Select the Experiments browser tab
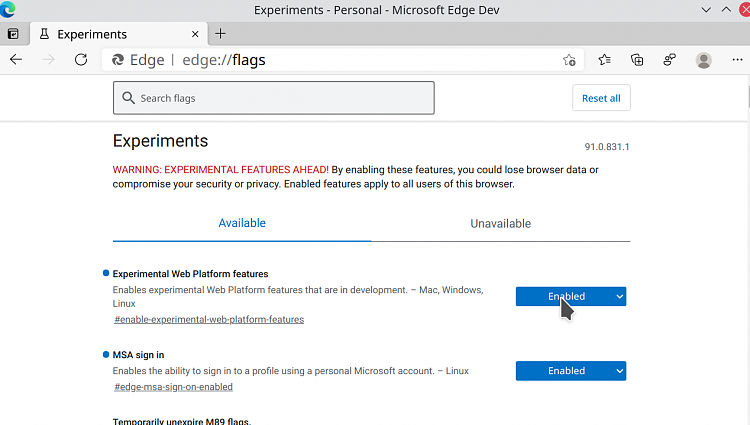Viewport: 750px width, 425px height. pos(119,34)
